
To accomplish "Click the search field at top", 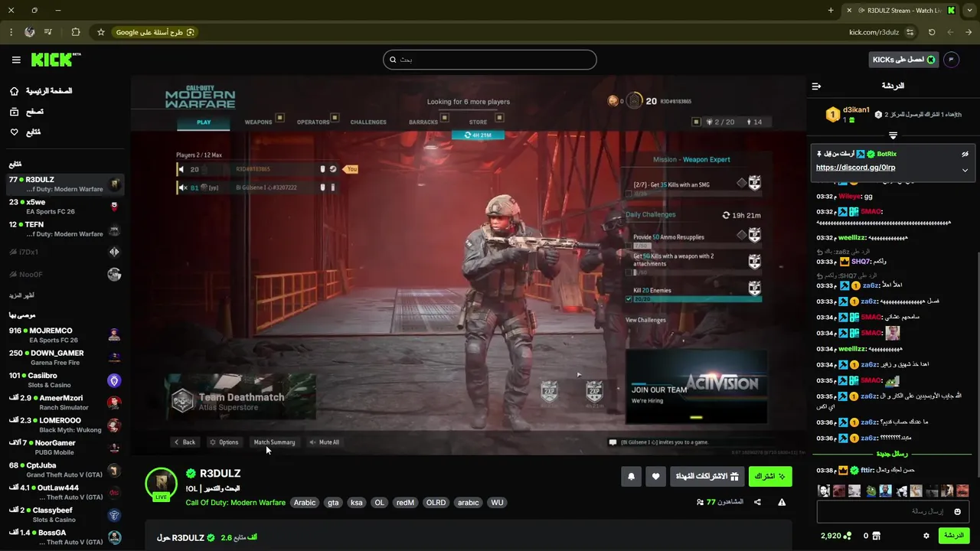I will [490, 60].
